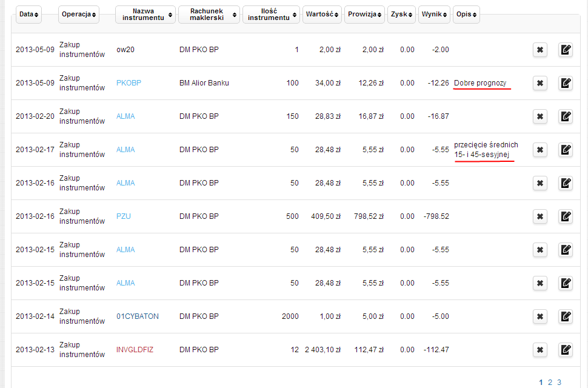
Task: Edit the 01CYBATON transaction row
Action: click(x=565, y=316)
